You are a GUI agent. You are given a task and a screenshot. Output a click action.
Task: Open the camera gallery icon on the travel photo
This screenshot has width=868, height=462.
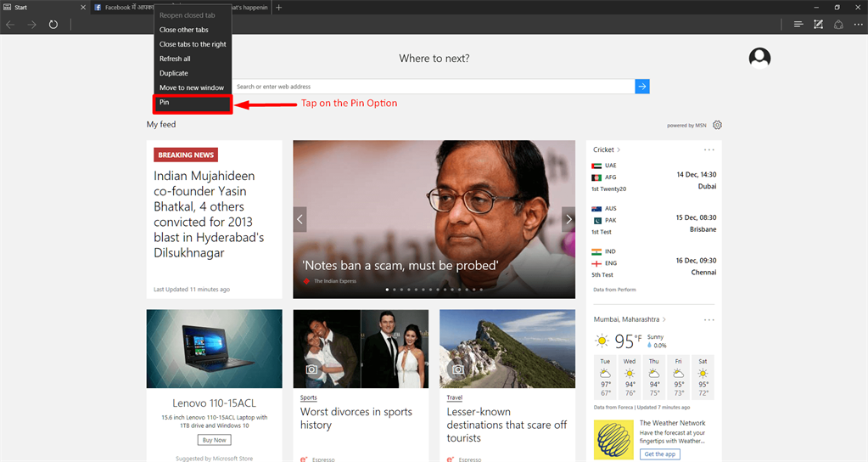(x=458, y=369)
